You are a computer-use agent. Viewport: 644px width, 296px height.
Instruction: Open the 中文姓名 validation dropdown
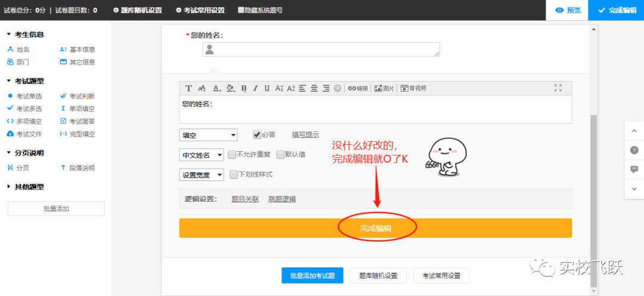(x=202, y=155)
